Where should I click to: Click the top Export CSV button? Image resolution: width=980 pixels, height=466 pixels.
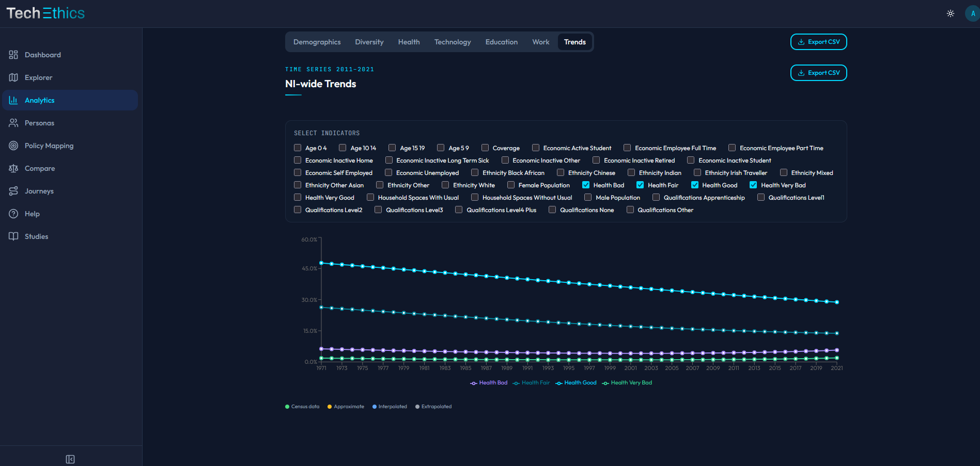pos(818,42)
